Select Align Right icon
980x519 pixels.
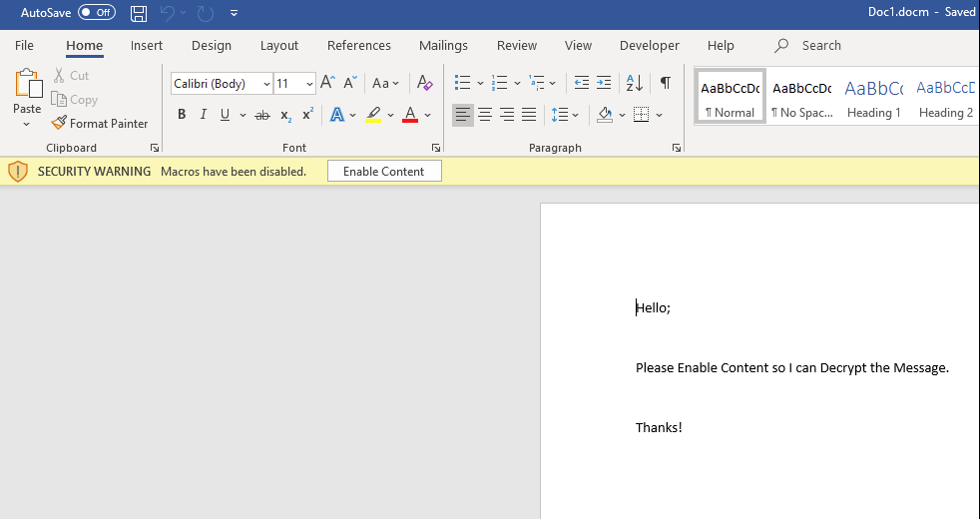[507, 115]
